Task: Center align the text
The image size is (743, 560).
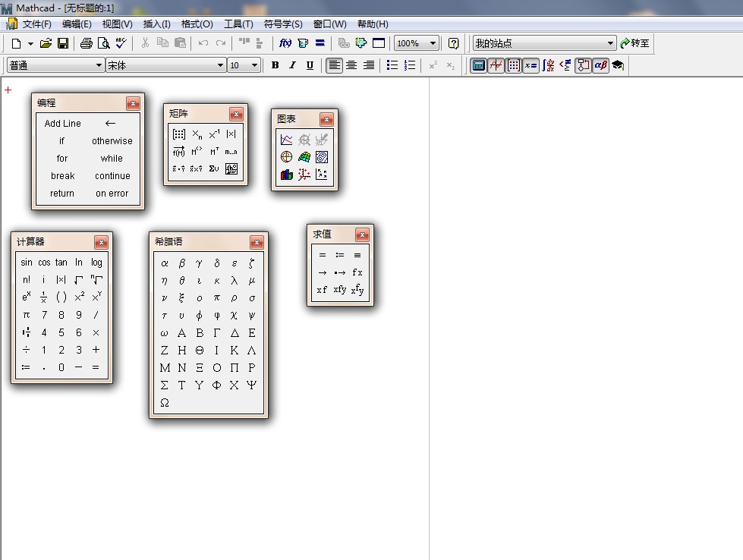Action: (x=351, y=65)
